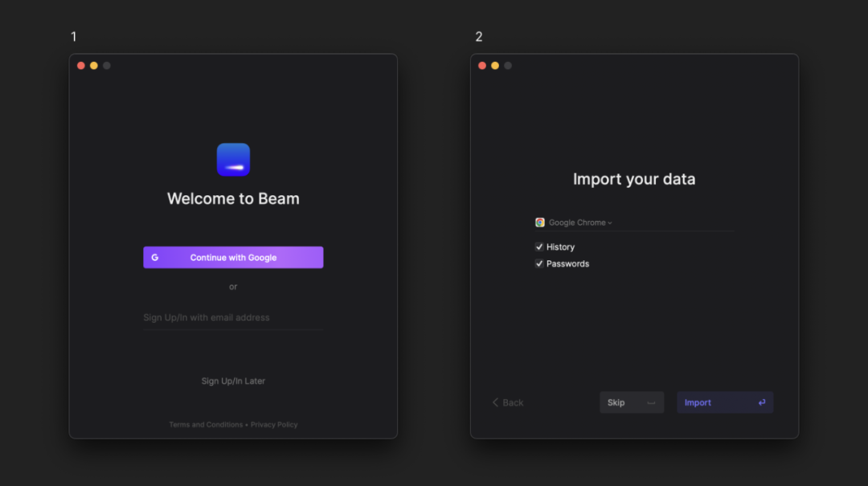Image resolution: width=868 pixels, height=486 pixels.
Task: Click the Import button
Action: click(725, 402)
